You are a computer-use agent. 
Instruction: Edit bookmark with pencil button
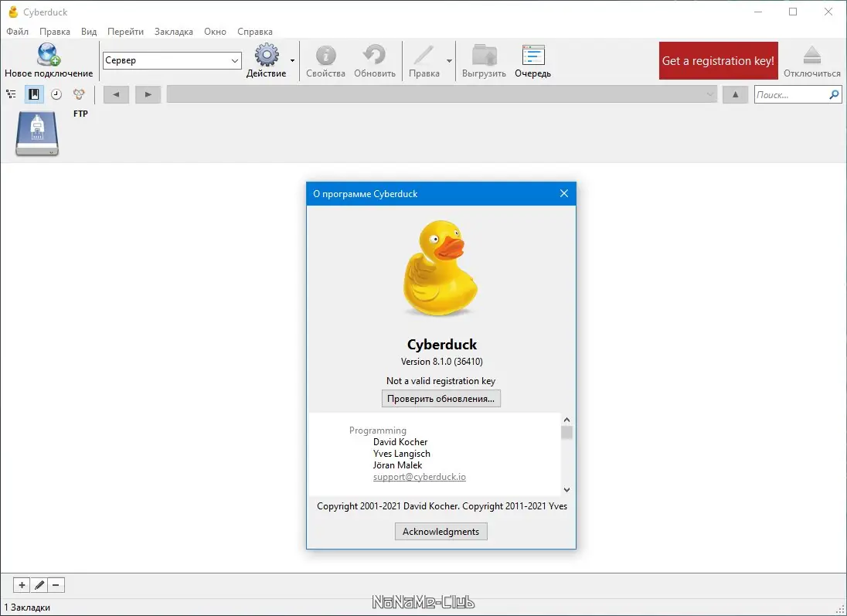(39, 585)
